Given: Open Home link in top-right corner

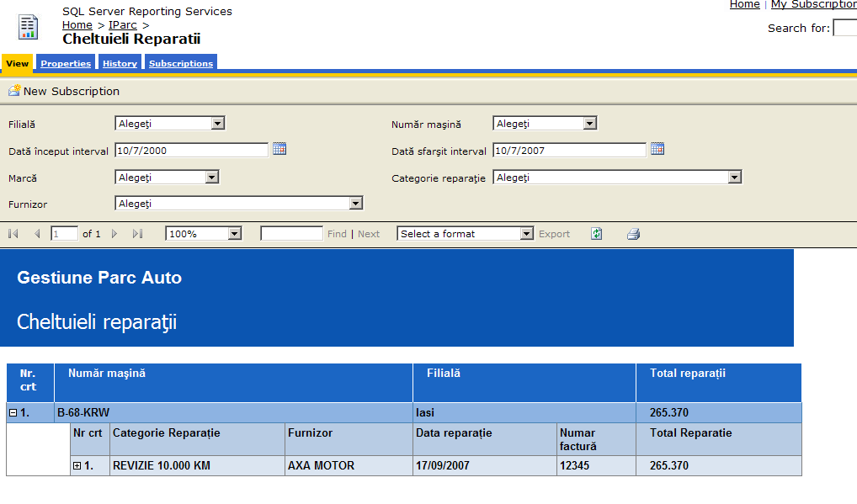Looking at the screenshot, I should (744, 4).
